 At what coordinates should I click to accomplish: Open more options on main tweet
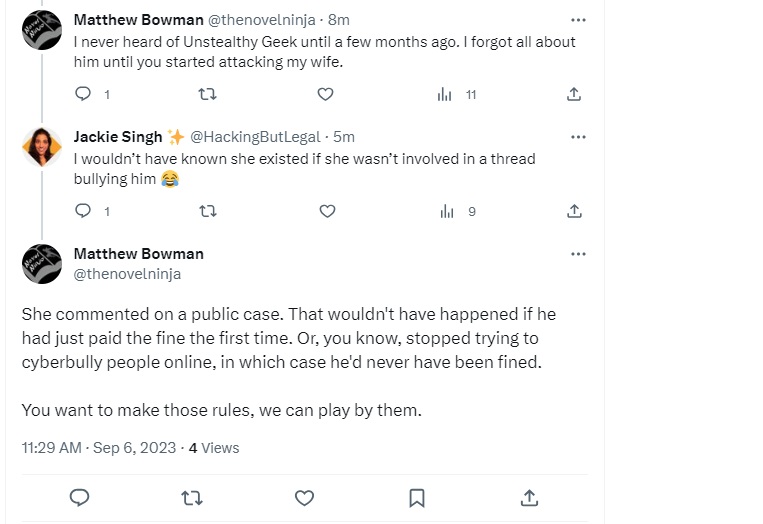578,254
